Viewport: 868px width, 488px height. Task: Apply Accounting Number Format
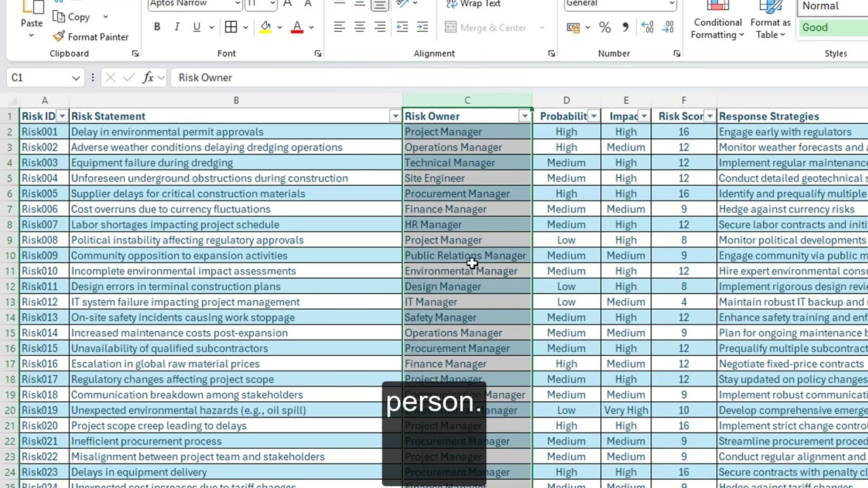(x=574, y=27)
